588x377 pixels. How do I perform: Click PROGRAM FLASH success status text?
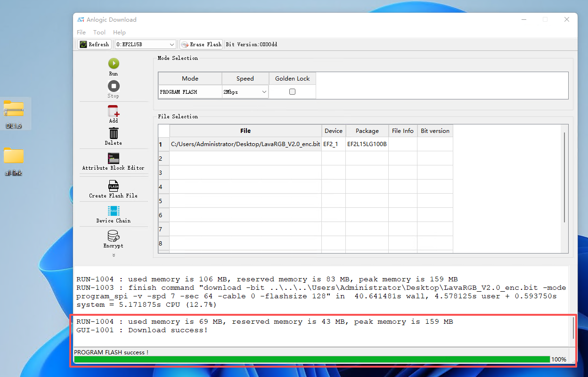111,352
